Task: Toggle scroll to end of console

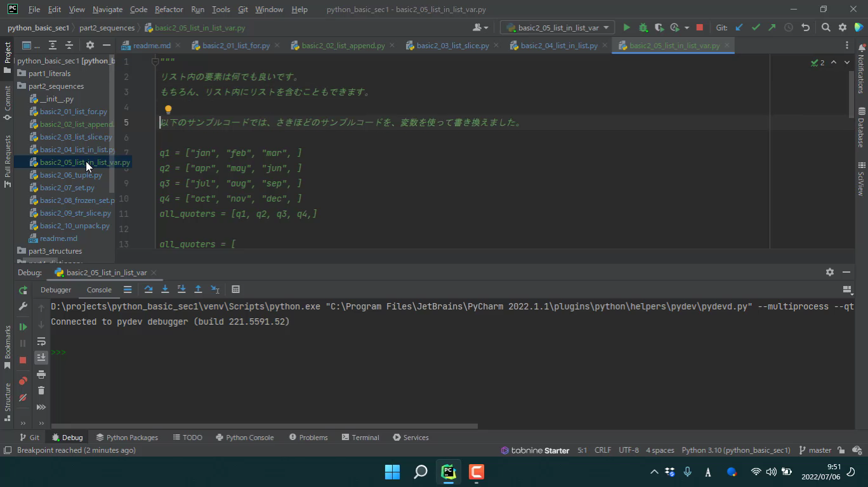Action: click(41, 358)
